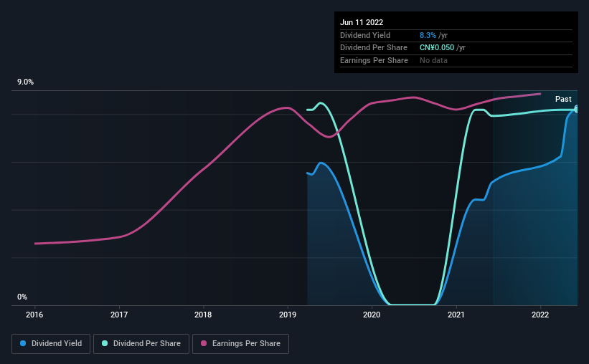Click the Past region label
This screenshot has width=589, height=364.
coord(563,99)
